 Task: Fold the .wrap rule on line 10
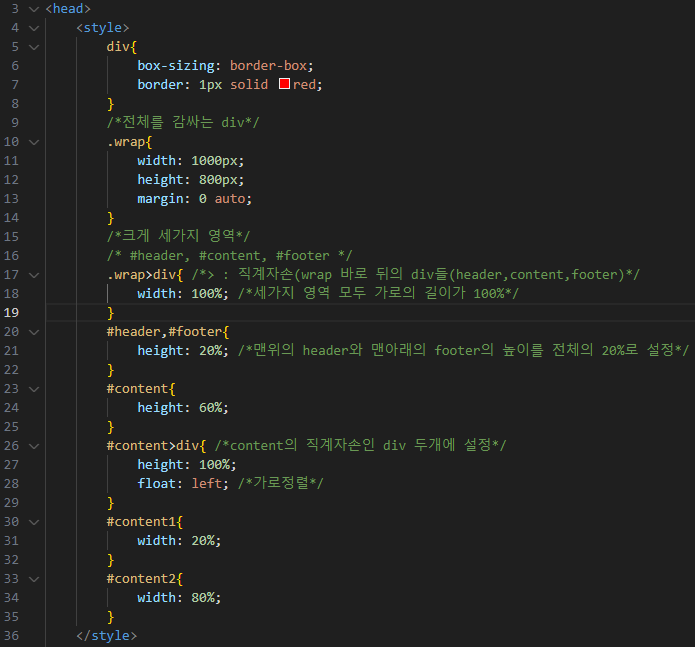(x=34, y=142)
